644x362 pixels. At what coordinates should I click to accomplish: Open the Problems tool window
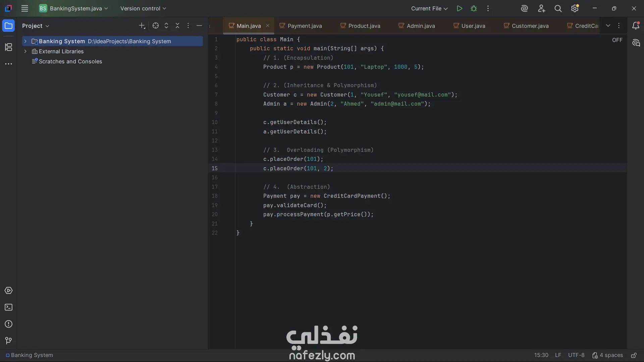point(9,324)
